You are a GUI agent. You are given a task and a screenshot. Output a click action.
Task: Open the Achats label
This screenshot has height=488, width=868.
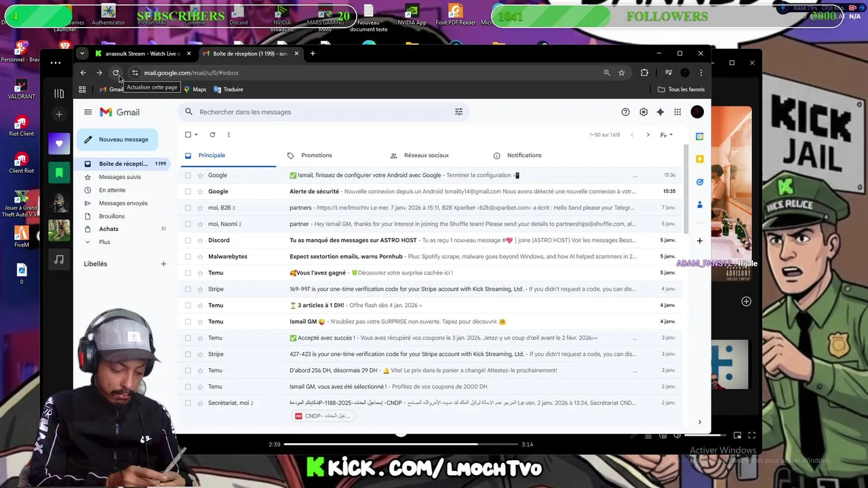108,229
